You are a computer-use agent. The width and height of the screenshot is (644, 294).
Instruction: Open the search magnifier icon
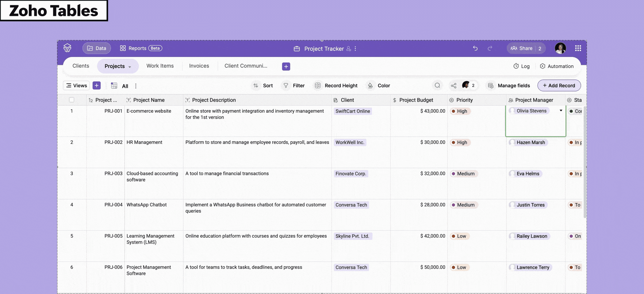437,85
